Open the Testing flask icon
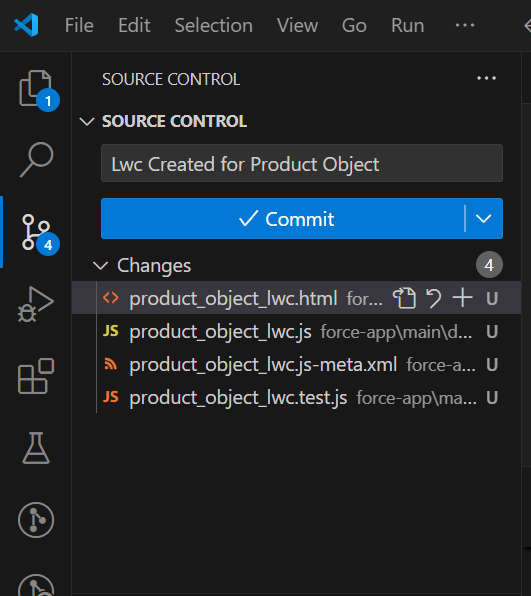This screenshot has width=531, height=596. 36,448
